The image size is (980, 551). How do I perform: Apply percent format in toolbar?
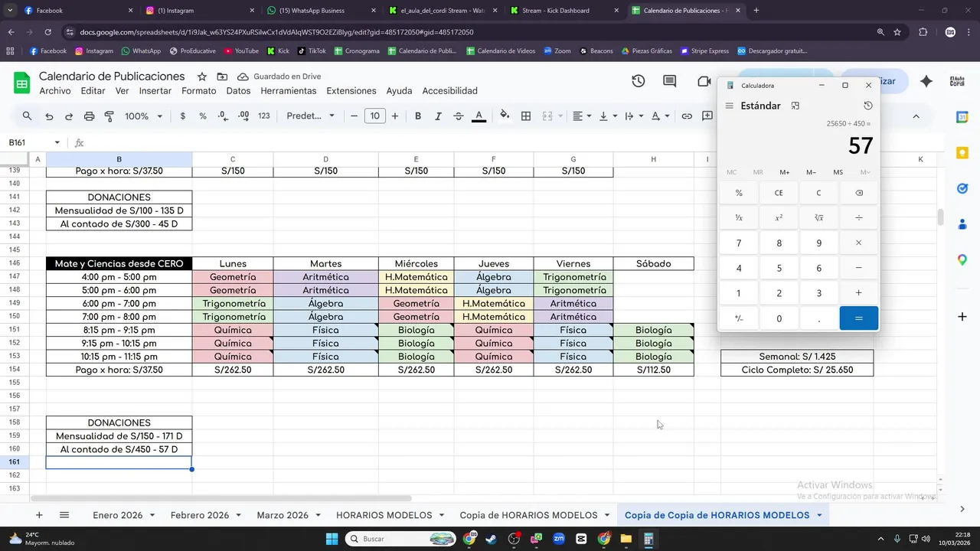(x=203, y=116)
